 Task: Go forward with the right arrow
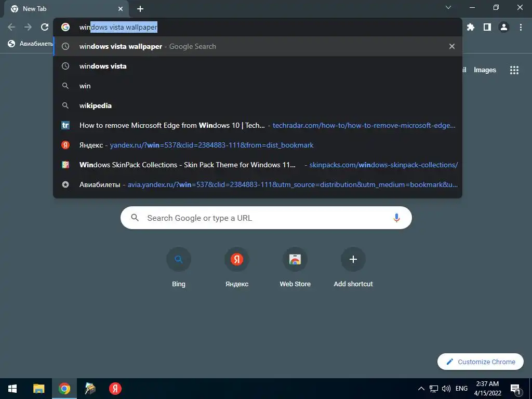28,27
